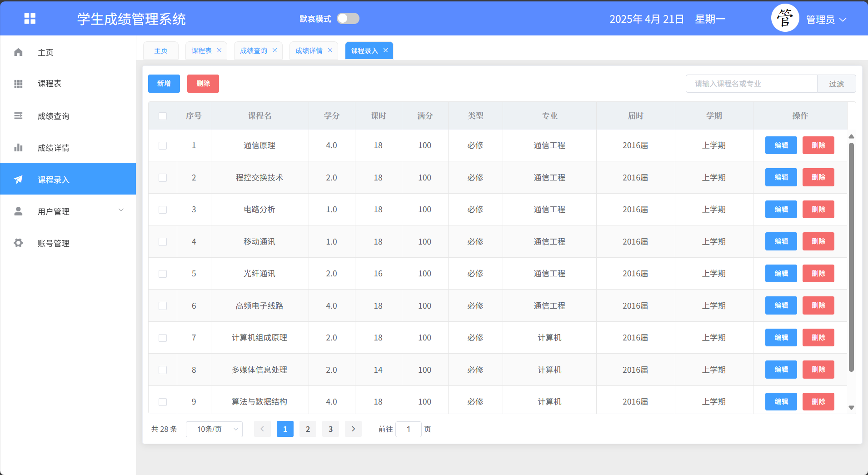Click the course name search input field

pyautogui.click(x=751, y=84)
